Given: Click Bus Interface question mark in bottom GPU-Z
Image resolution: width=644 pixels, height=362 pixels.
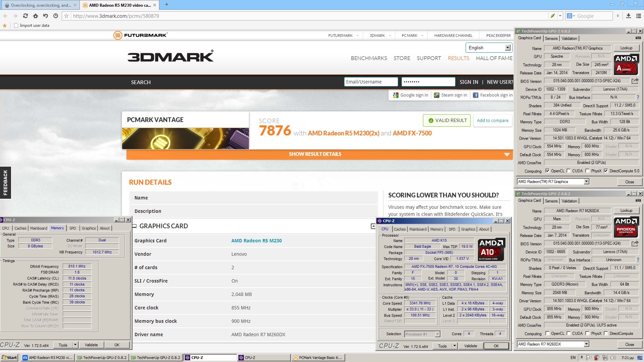Looking at the screenshot, I should pyautogui.click(x=638, y=260).
